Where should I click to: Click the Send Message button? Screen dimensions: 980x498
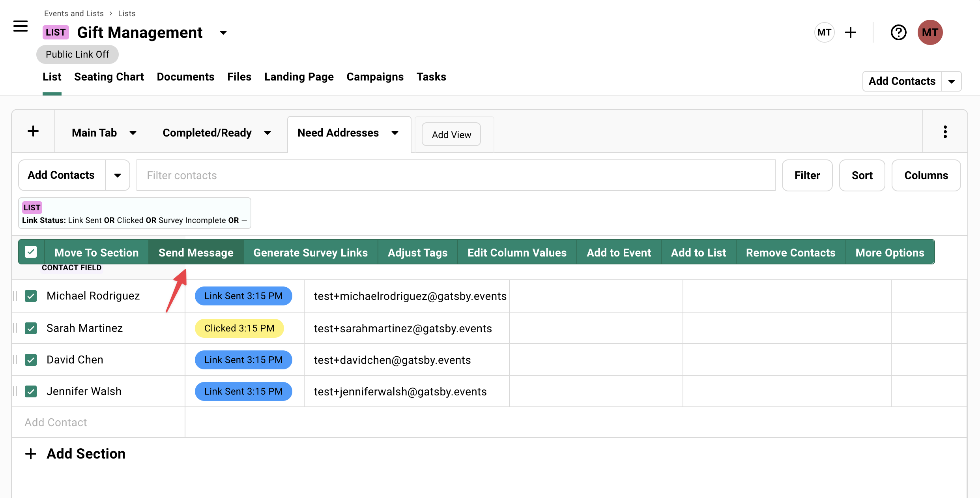pyautogui.click(x=196, y=253)
